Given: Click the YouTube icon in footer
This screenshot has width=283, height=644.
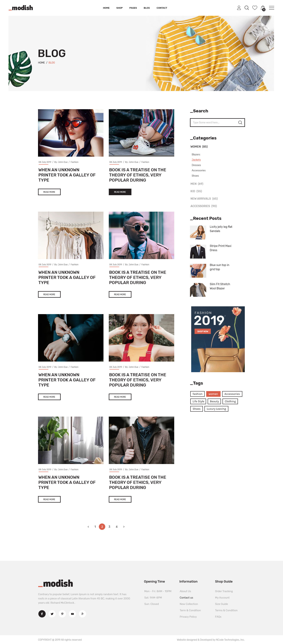Looking at the screenshot, I should 72,614.
